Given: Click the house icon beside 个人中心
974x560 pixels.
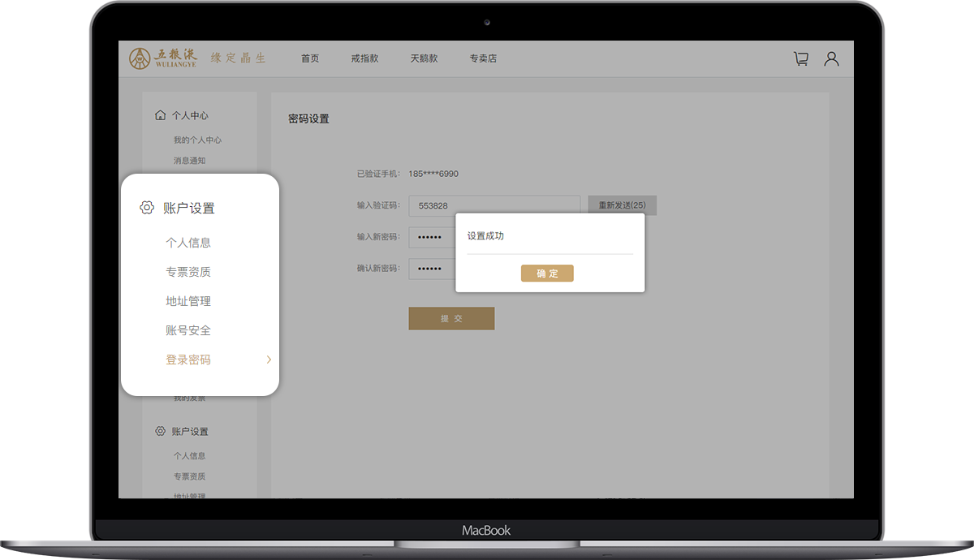Looking at the screenshot, I should point(161,115).
